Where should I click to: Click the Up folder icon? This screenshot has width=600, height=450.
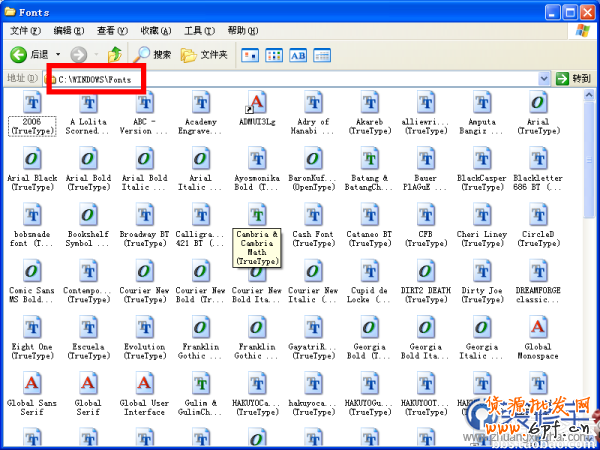pyautogui.click(x=114, y=54)
